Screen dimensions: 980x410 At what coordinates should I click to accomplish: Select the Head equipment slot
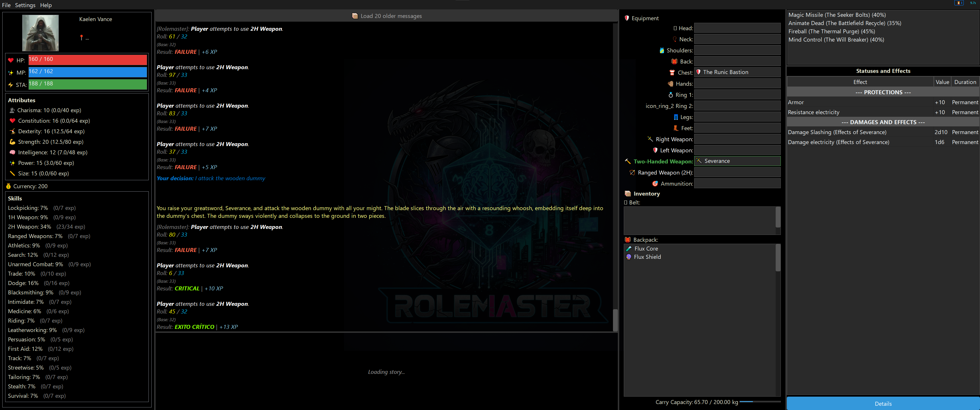tap(737, 28)
